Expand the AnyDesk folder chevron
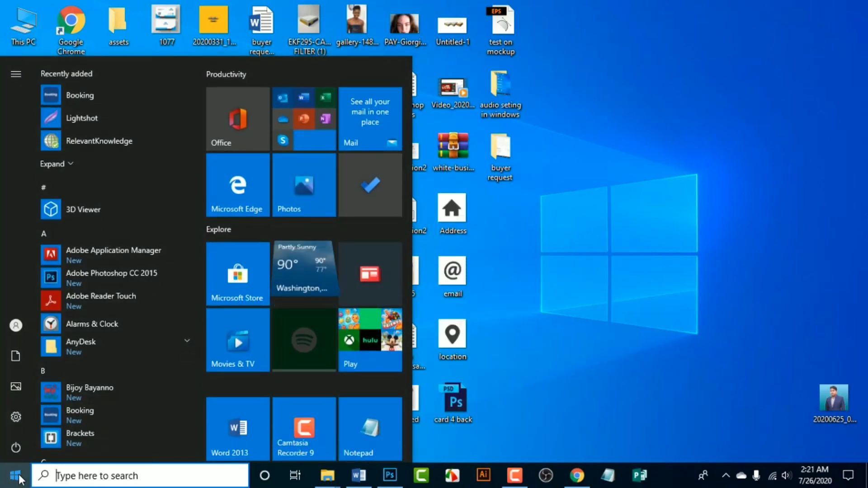The width and height of the screenshot is (868, 488). pyautogui.click(x=187, y=340)
